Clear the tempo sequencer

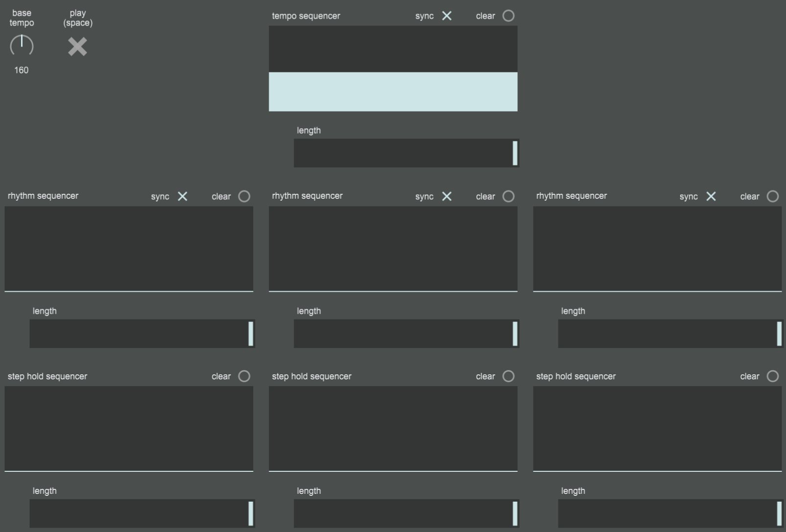pos(509,16)
